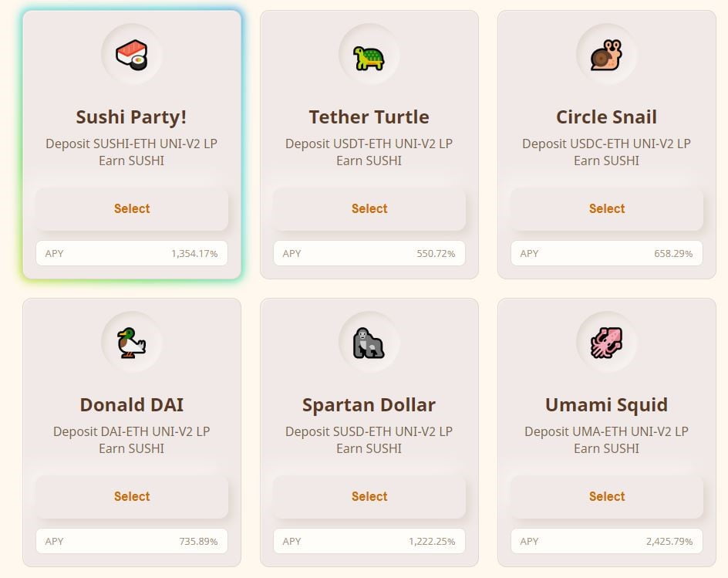Select the Tether Turtle pool
This screenshot has width=728, height=578.
[x=369, y=208]
